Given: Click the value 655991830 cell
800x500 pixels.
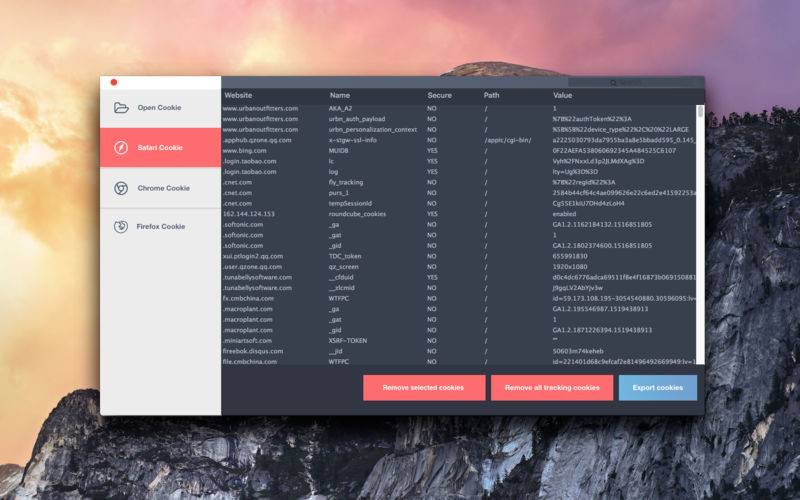Looking at the screenshot, I should pyautogui.click(x=569, y=256).
